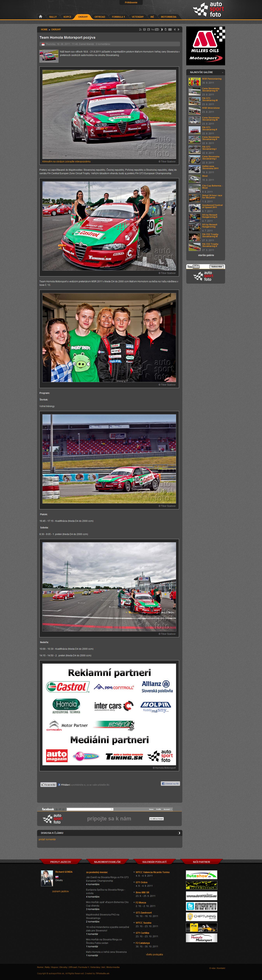Click the Prihlásenie login link

tap(131, 3)
